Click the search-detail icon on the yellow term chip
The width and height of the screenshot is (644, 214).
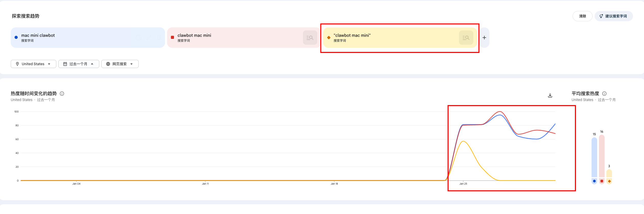[466, 38]
